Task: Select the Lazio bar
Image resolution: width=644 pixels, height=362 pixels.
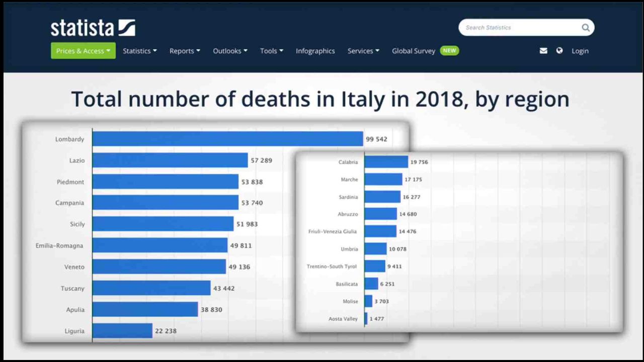Action: tap(170, 160)
